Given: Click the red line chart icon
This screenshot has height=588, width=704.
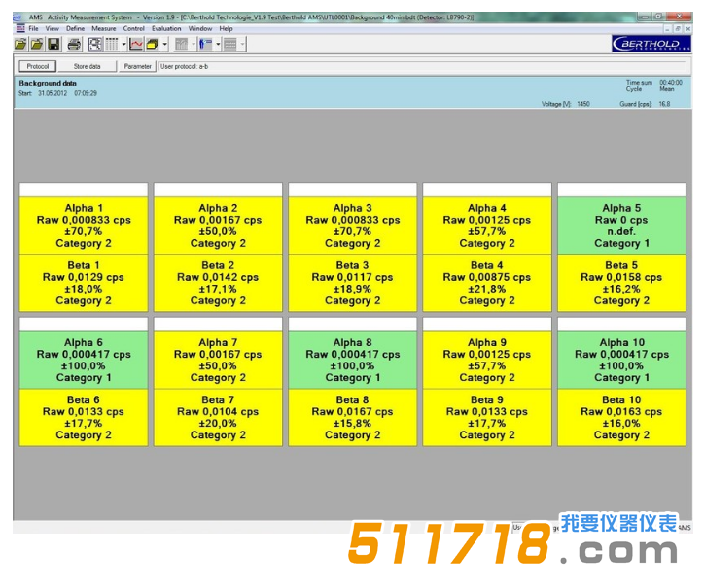Looking at the screenshot, I should pos(136,44).
